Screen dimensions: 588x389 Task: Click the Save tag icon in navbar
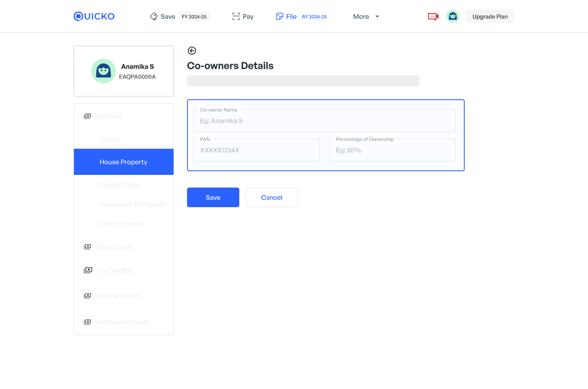click(154, 16)
